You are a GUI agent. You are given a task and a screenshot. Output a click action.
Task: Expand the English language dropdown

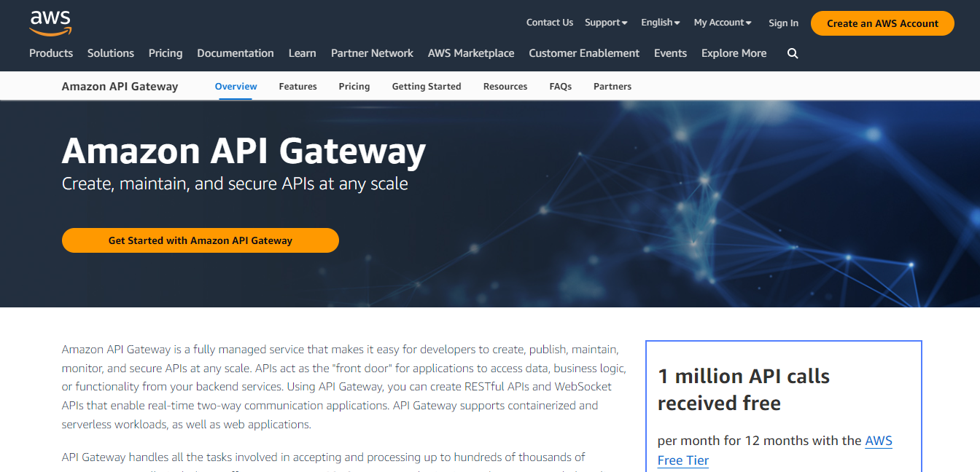[661, 23]
